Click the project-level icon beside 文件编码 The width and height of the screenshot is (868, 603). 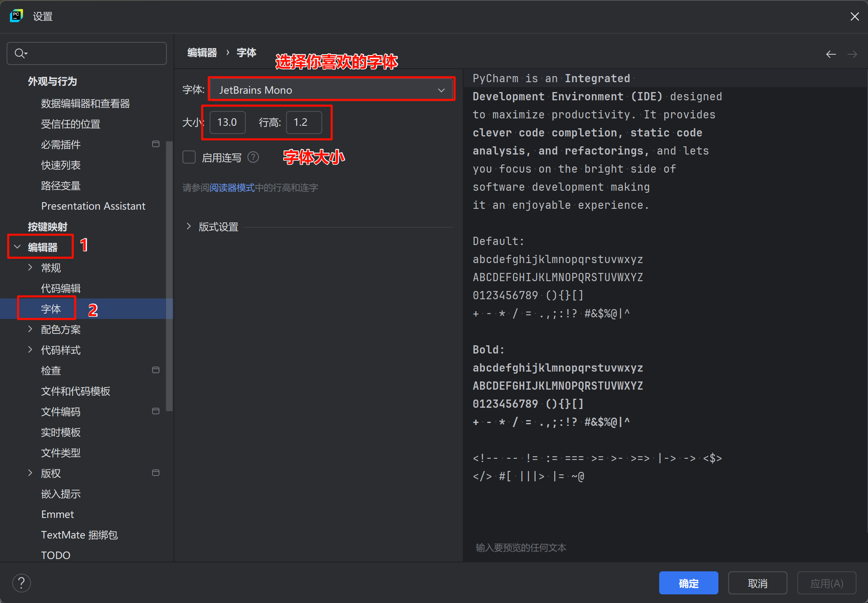tap(156, 411)
